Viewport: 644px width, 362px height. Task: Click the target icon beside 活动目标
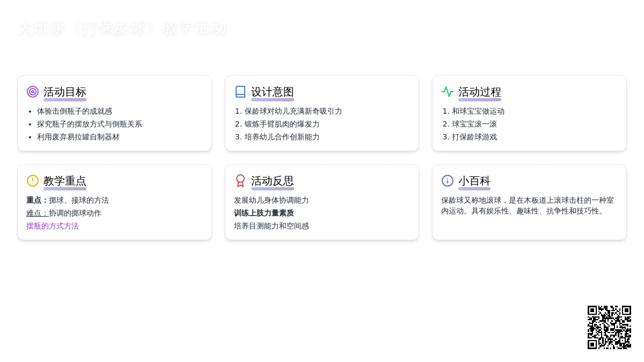click(x=33, y=92)
